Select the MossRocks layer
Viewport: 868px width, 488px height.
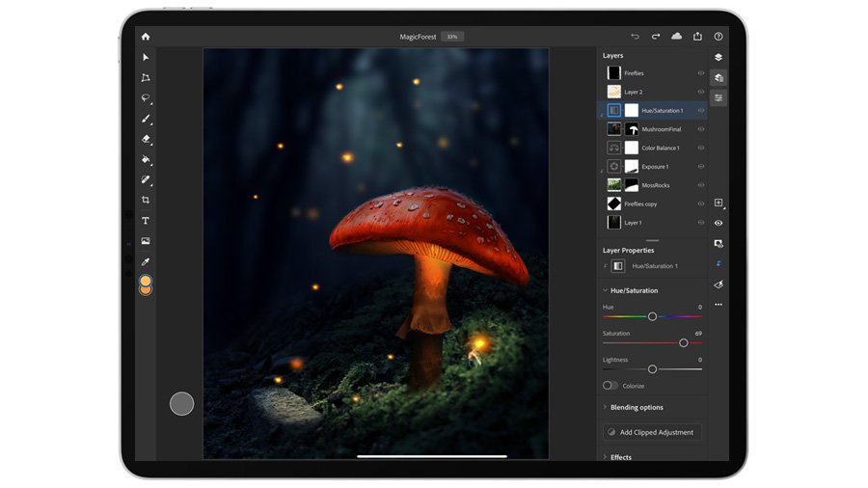(653, 185)
